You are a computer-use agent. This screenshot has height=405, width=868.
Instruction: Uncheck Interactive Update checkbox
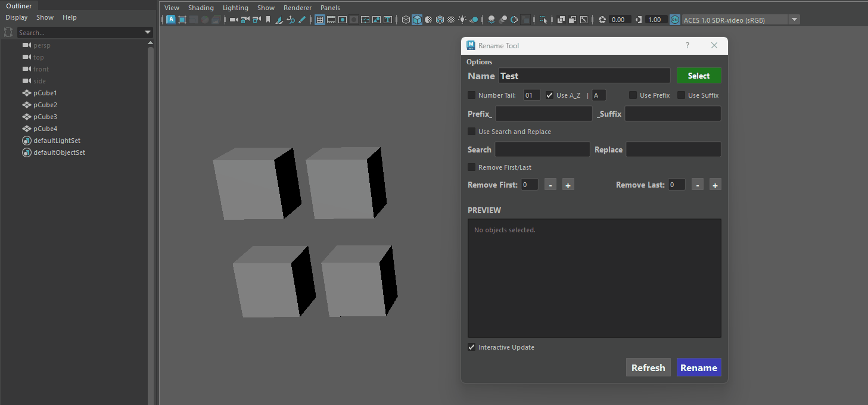click(x=472, y=347)
